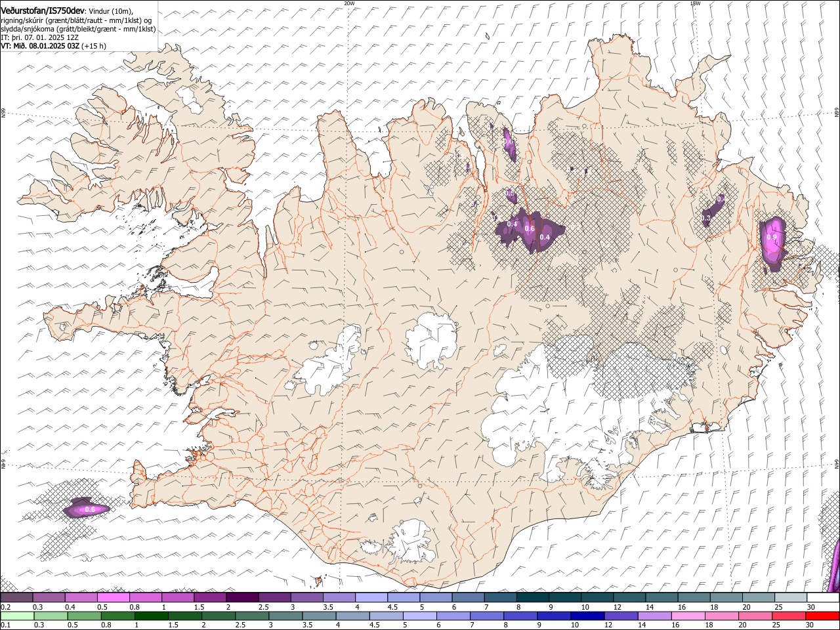Screen dimensions: 840x630
Task: Click the 0.9 precipitation value in the east
Action: click(772, 237)
